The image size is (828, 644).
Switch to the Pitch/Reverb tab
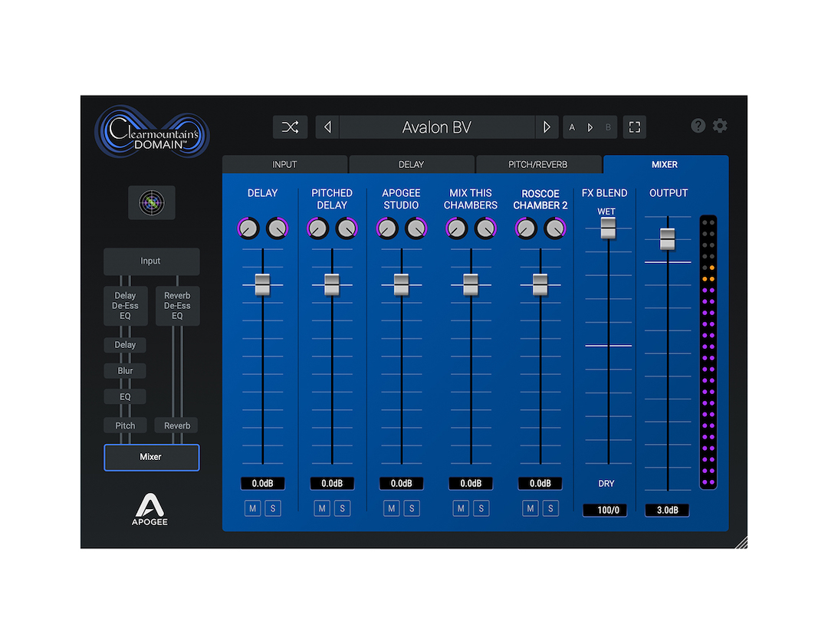(538, 165)
